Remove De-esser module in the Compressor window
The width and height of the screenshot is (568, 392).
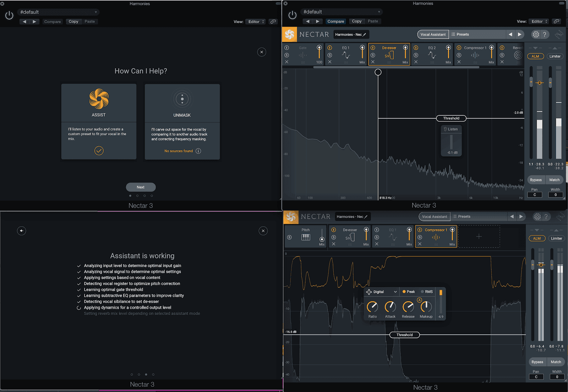(x=334, y=244)
